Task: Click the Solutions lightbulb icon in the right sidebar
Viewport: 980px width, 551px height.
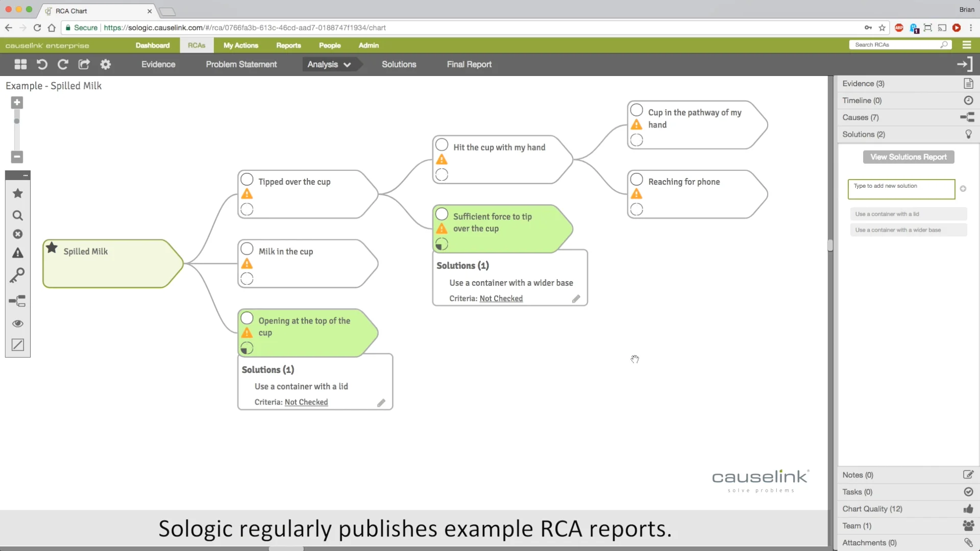Action: tap(968, 134)
